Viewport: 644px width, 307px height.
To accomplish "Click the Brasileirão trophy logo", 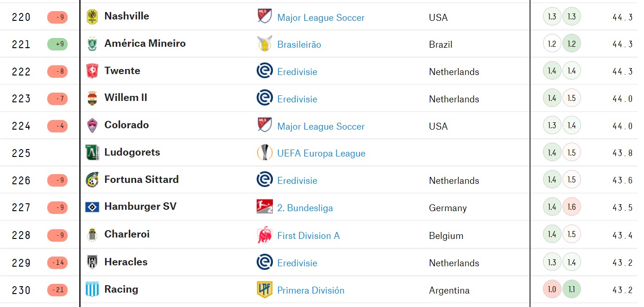I will point(265,44).
